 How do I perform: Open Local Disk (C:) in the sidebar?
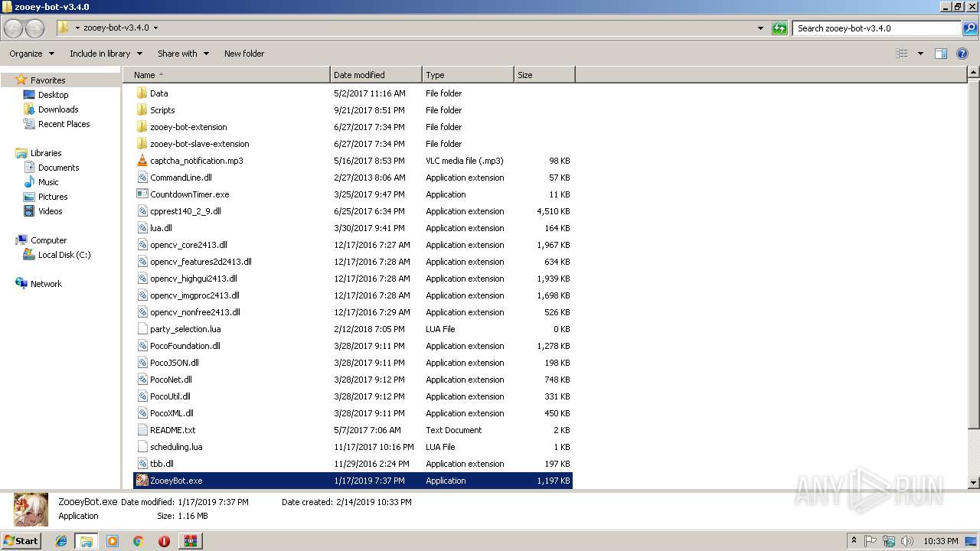tap(64, 255)
